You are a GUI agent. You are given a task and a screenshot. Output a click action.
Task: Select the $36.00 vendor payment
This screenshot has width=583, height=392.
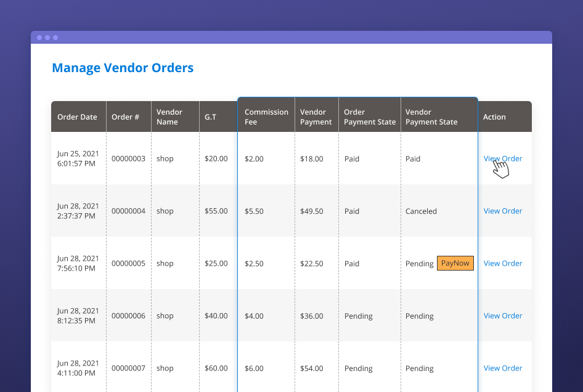point(312,316)
